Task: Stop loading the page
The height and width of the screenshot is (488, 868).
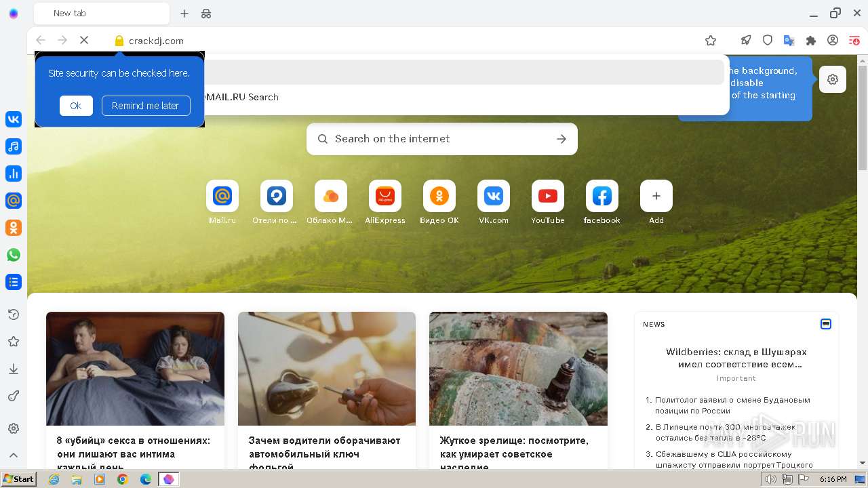Action: point(84,41)
